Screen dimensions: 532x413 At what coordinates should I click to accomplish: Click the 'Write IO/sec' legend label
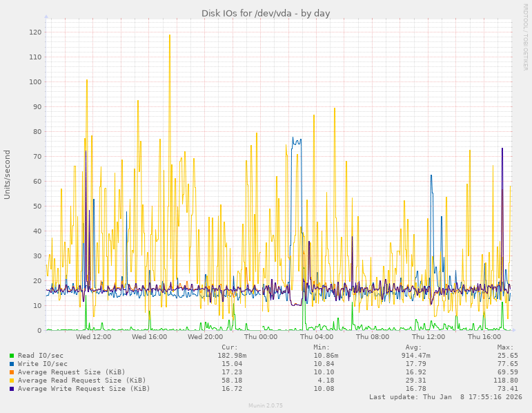coord(42,364)
